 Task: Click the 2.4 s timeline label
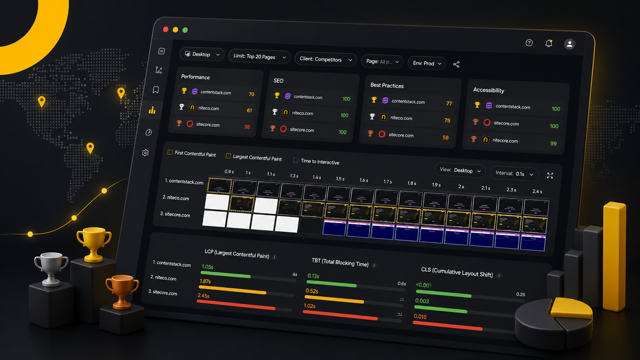[537, 191]
